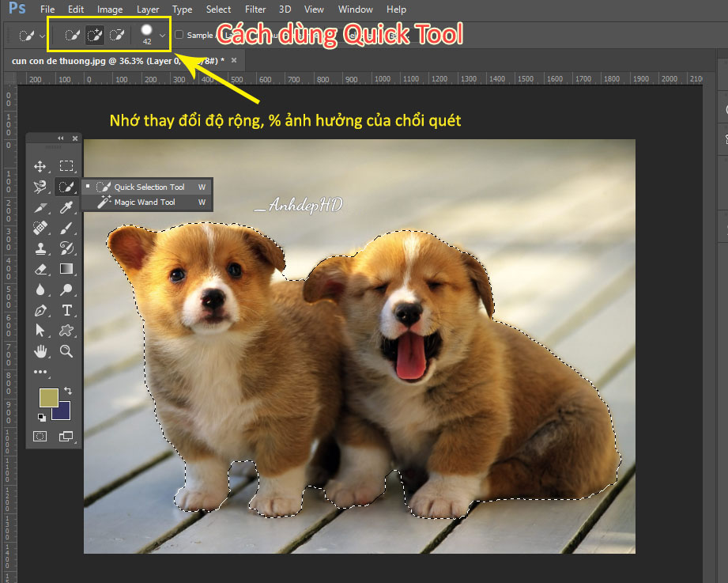Choose the Pen tool
The height and width of the screenshot is (583, 728).
click(x=40, y=310)
